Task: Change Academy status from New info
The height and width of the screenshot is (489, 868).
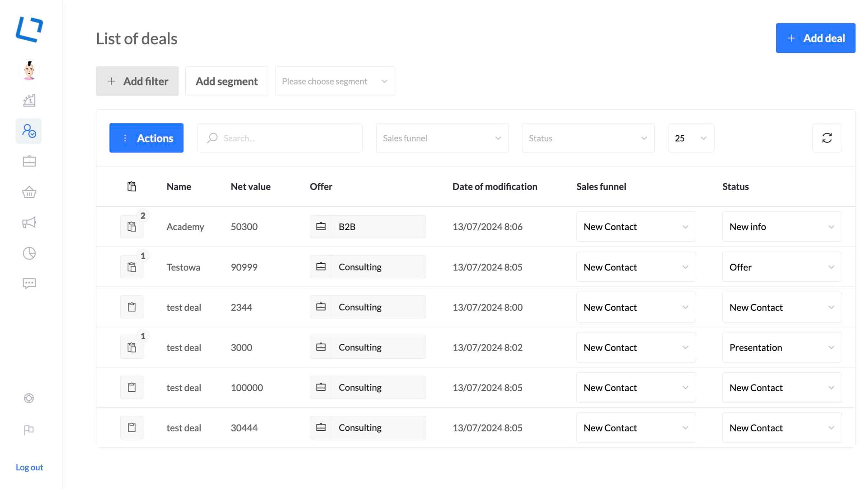Action: (x=781, y=227)
